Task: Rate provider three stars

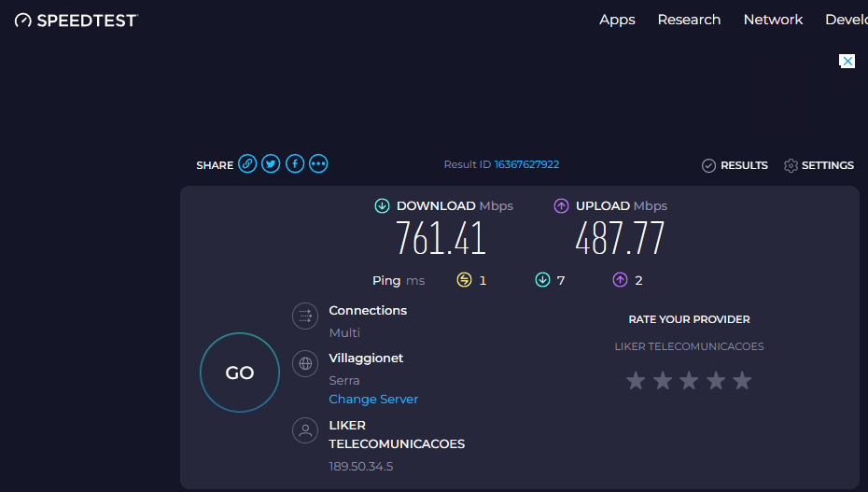Action: point(689,380)
